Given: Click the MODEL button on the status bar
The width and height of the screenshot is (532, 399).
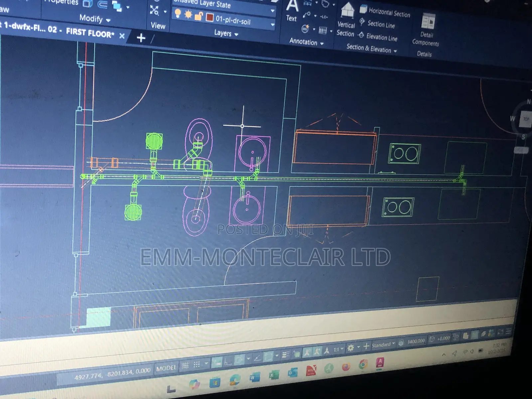Looking at the screenshot, I should click(165, 368).
